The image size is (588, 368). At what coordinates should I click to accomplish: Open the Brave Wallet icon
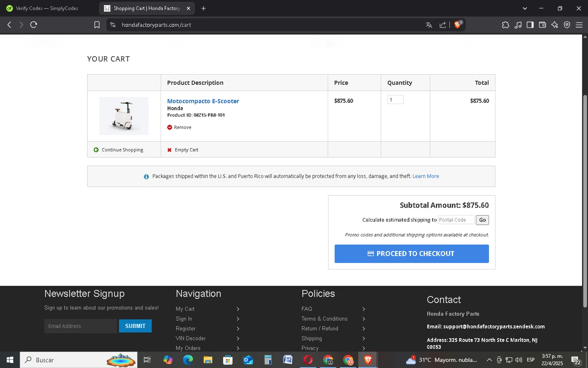(x=543, y=25)
